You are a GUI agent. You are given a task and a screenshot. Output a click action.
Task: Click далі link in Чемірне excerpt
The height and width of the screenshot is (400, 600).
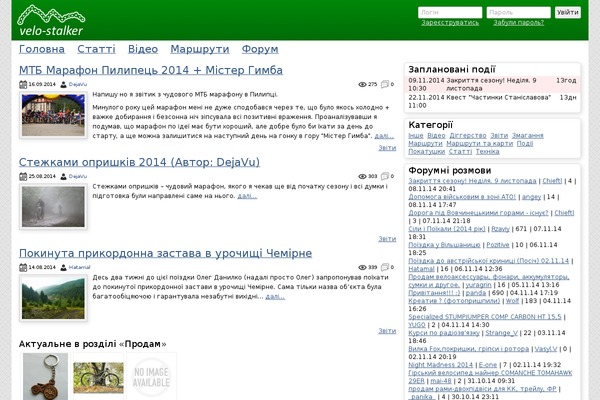tap(275, 296)
